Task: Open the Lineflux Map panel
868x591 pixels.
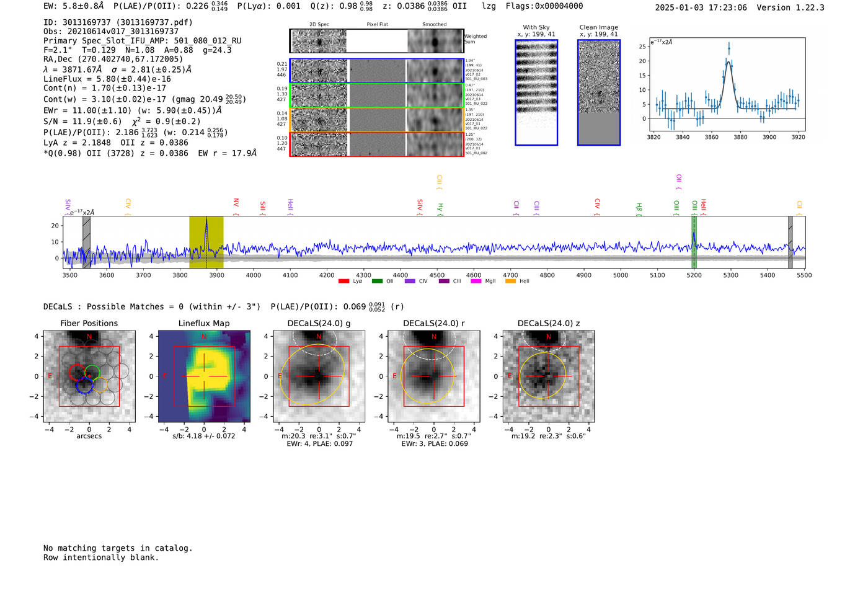Action: [x=204, y=376]
